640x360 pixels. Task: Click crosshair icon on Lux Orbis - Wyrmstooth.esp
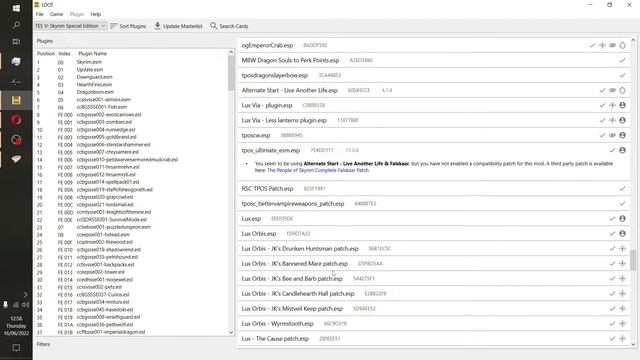click(622, 324)
